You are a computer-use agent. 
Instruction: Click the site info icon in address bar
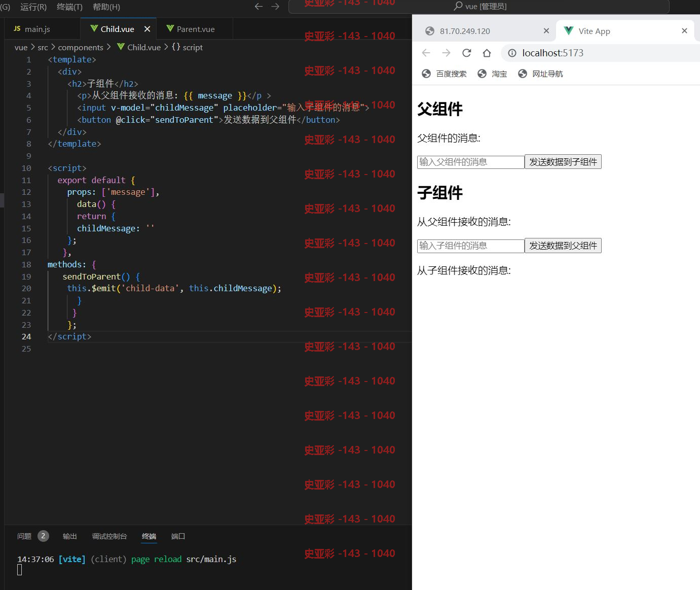click(x=512, y=53)
